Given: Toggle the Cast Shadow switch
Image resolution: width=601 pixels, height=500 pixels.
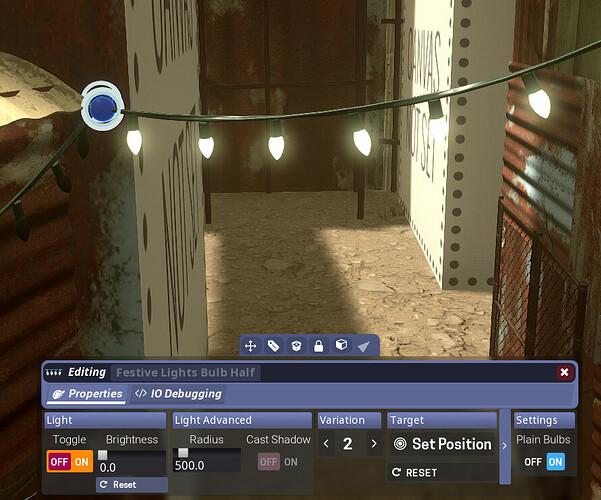Looking at the screenshot, I should [x=277, y=462].
